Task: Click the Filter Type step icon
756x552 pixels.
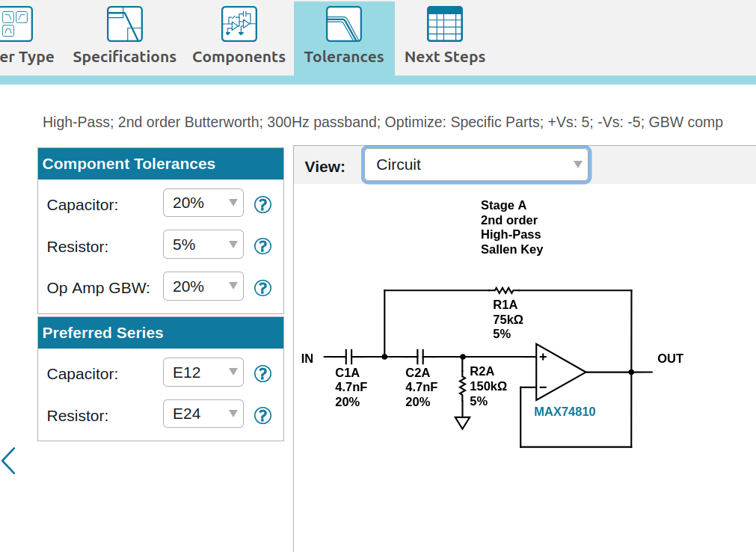Action: (16, 24)
